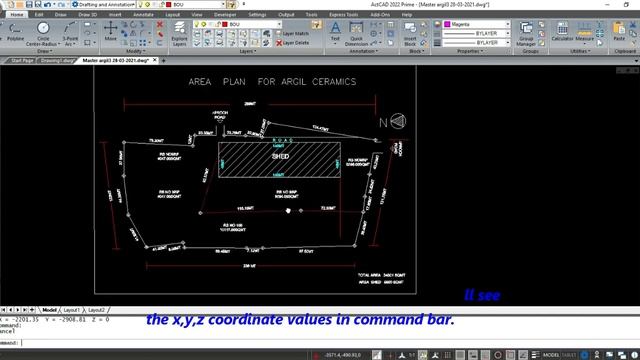This screenshot has width=640, height=360.
Task: Click the red BOU layer color swatch
Action: pyautogui.click(x=224, y=24)
